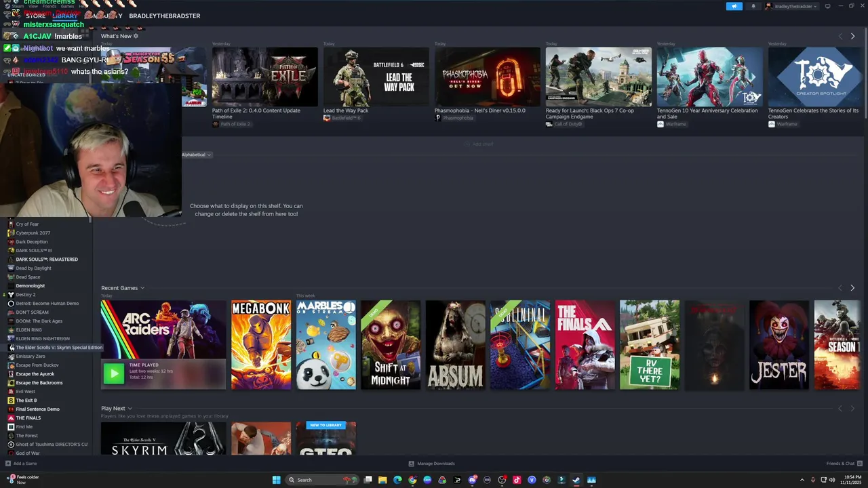
Task: Expand the Recent Games shelf dropdown
Action: pyautogui.click(x=142, y=288)
